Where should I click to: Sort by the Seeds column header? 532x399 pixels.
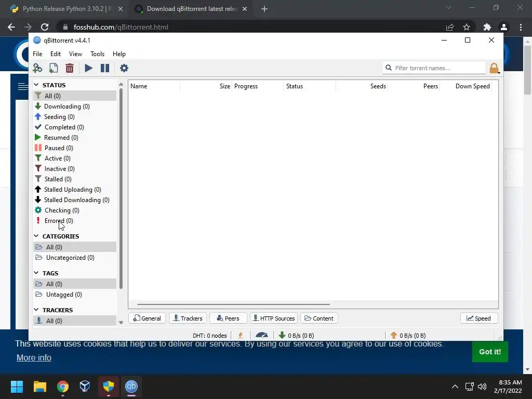click(362, 86)
